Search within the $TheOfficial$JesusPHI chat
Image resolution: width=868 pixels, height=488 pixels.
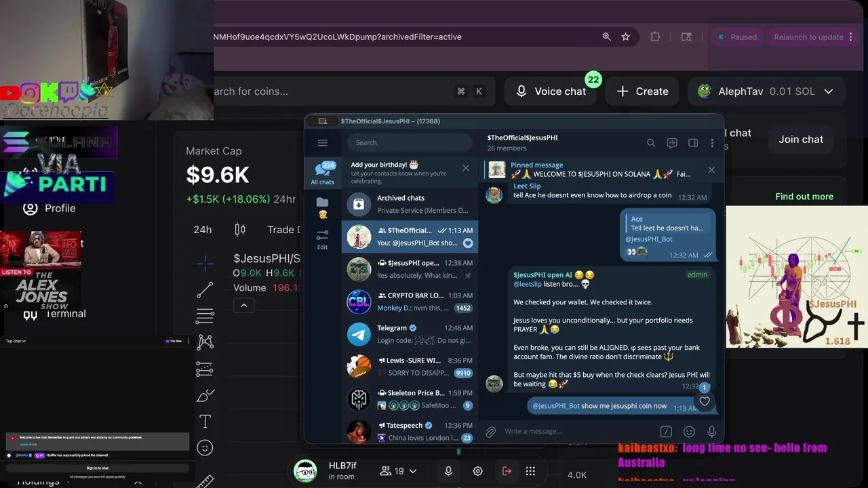[x=651, y=143]
